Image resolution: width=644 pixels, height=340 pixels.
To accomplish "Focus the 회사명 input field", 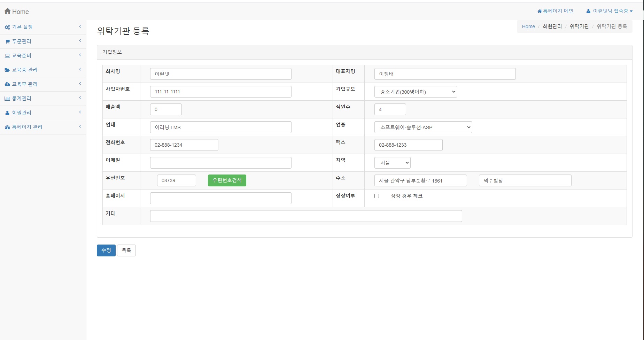I will (x=221, y=74).
